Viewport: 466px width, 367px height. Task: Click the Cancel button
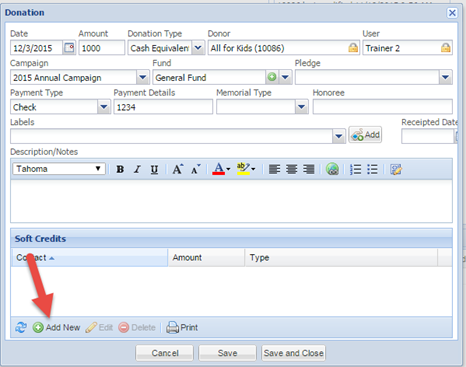click(x=165, y=353)
